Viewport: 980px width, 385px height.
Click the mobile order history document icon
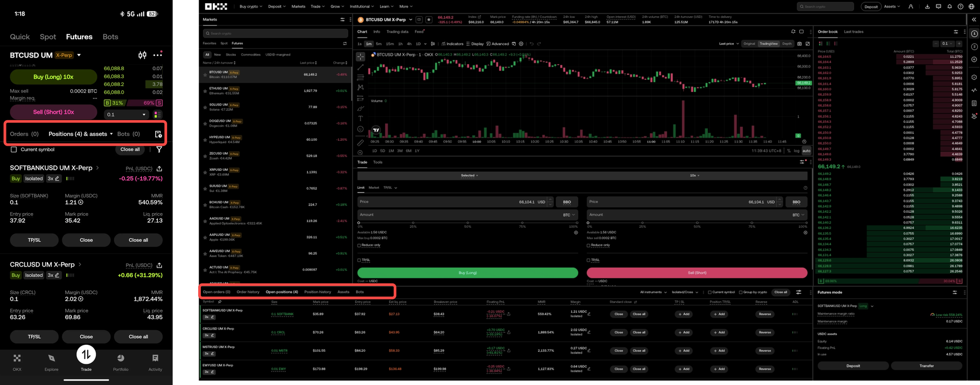pyautogui.click(x=158, y=134)
